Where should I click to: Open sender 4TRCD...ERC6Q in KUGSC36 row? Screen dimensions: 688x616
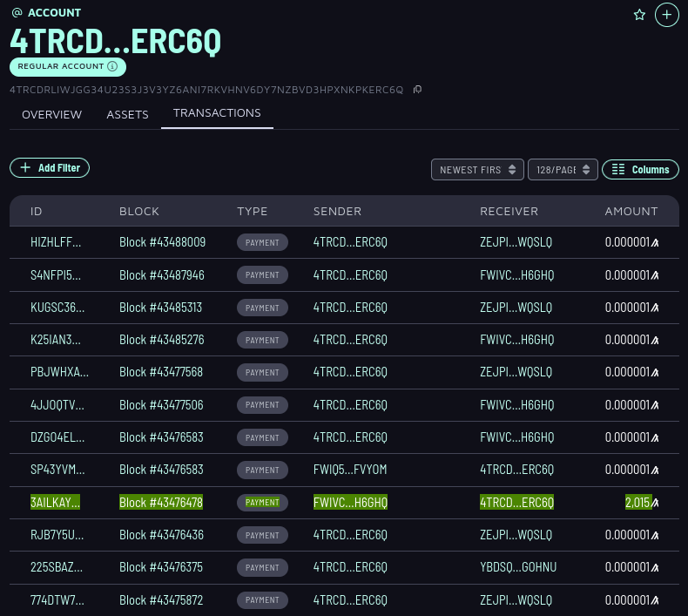click(350, 308)
